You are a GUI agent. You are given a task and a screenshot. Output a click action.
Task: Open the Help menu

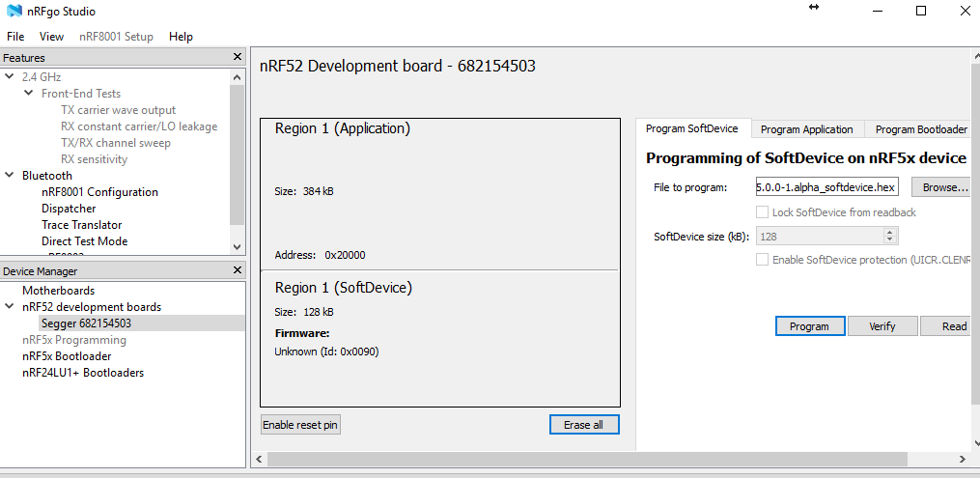click(181, 37)
